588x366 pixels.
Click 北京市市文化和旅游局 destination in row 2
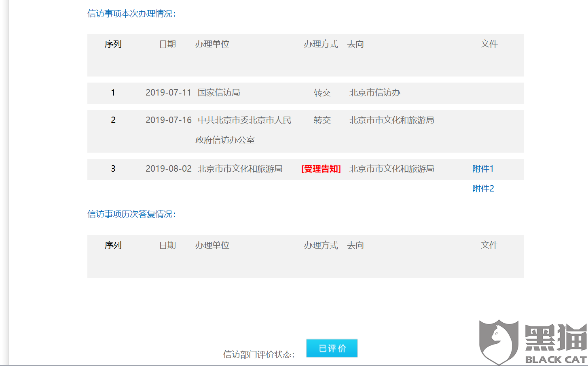pyautogui.click(x=391, y=120)
